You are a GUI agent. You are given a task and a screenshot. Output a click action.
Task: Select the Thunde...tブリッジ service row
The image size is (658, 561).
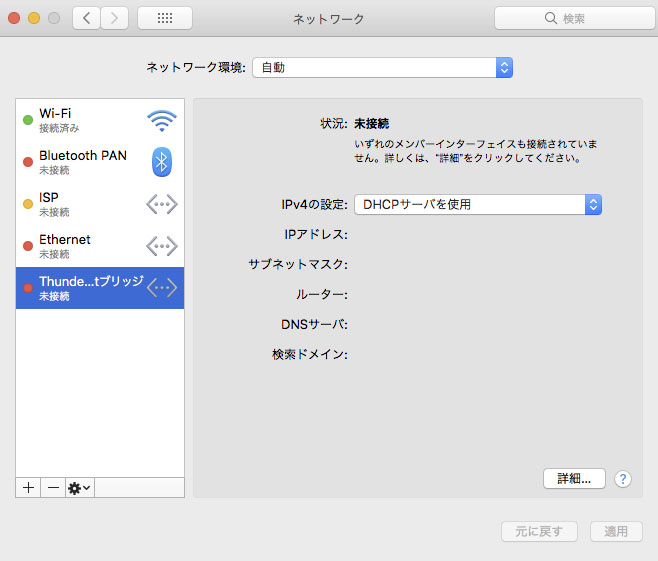pyautogui.click(x=100, y=288)
